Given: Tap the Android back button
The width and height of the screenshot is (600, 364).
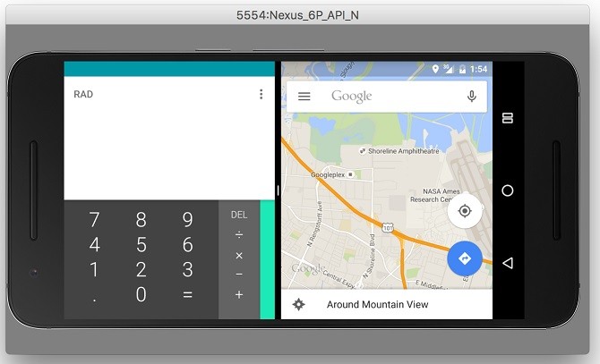Looking at the screenshot, I should coord(508,263).
